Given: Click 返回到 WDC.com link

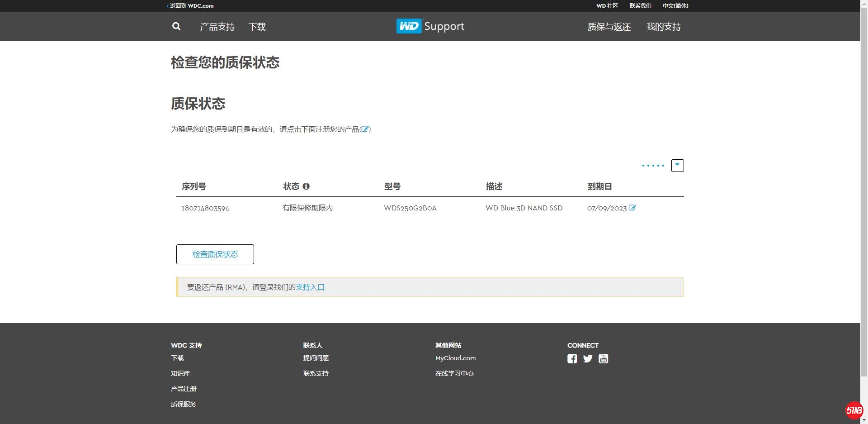Looking at the screenshot, I should click(190, 6).
